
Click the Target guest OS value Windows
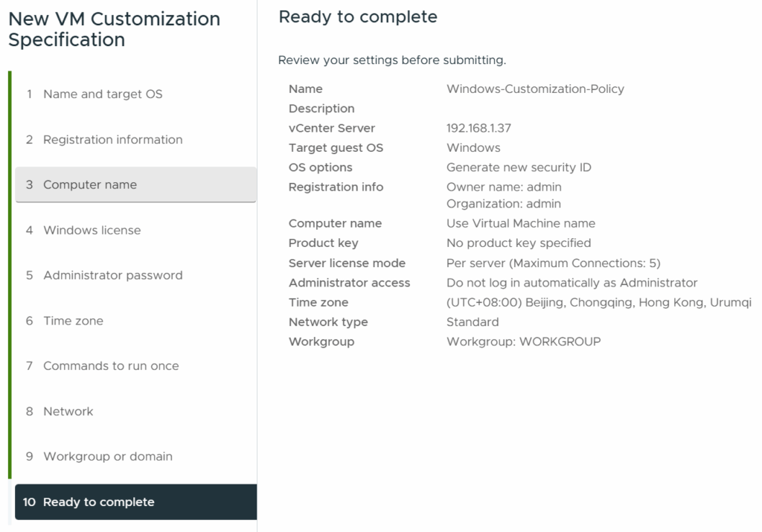pyautogui.click(x=473, y=148)
